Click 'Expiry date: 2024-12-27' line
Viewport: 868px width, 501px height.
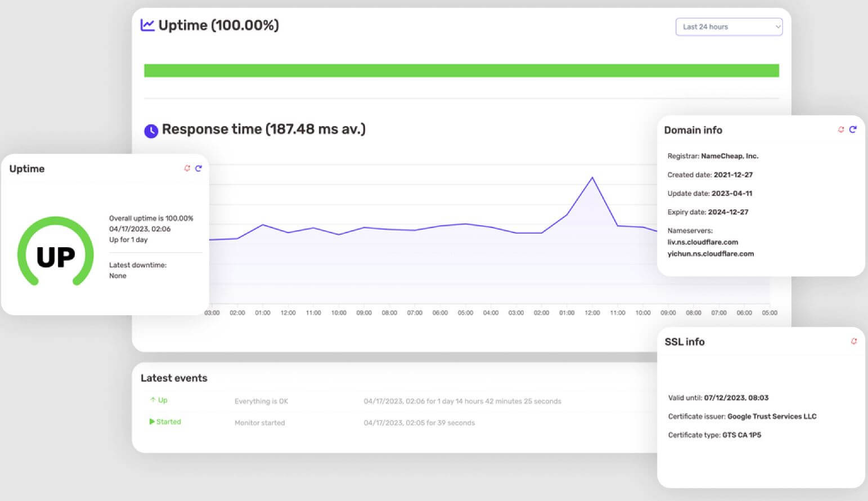click(x=708, y=212)
